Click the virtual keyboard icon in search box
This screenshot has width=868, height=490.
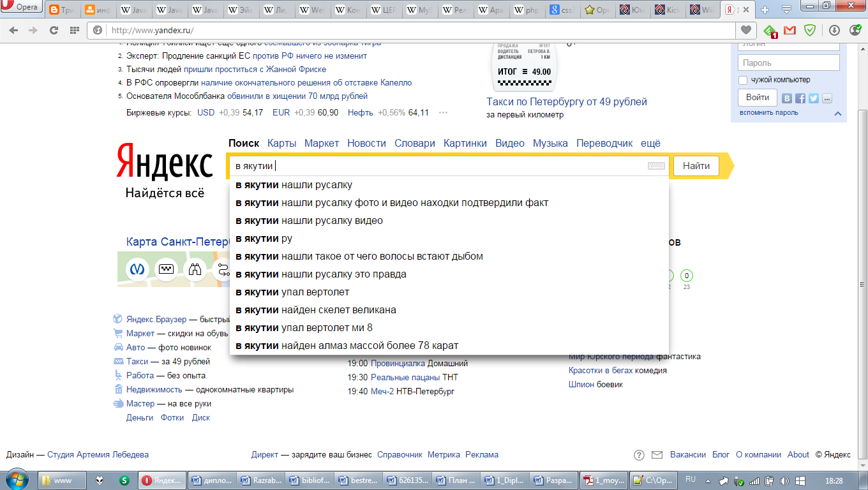(656, 166)
